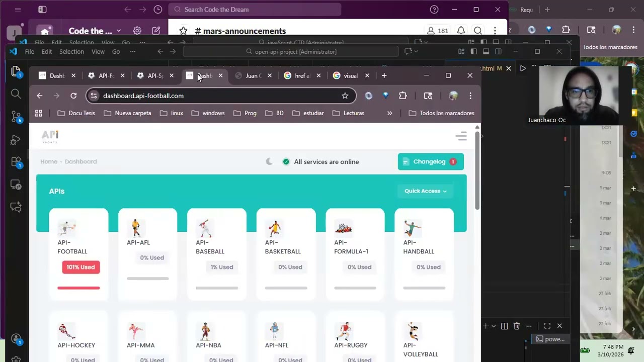
Task: Open the API-FOOTBALL card
Action: tap(78, 254)
